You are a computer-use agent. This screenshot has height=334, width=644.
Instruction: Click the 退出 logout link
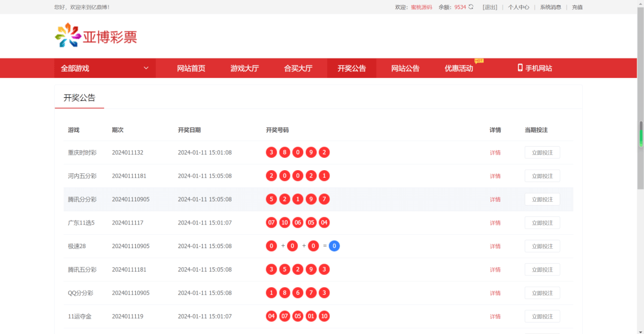point(490,7)
